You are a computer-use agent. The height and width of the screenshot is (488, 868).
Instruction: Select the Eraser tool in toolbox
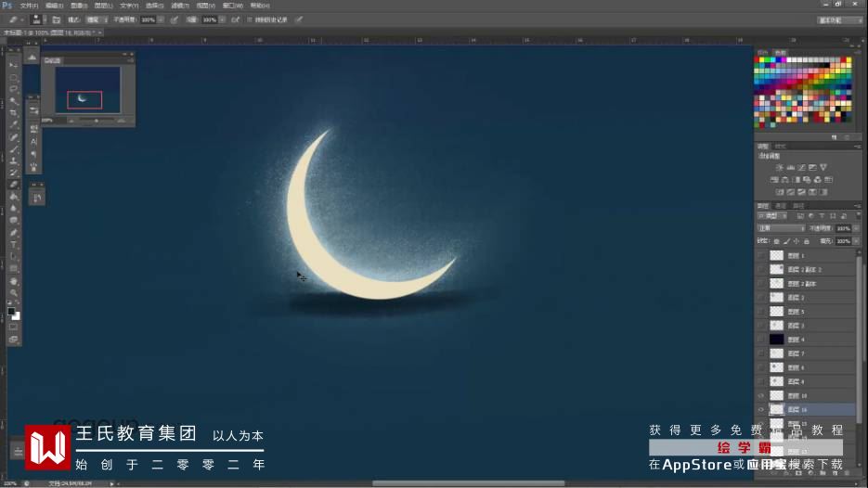point(13,185)
